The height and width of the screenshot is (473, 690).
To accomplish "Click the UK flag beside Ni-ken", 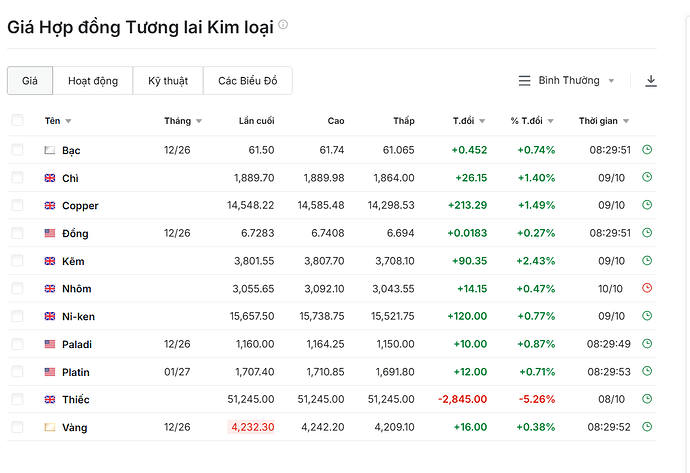I will [x=50, y=316].
